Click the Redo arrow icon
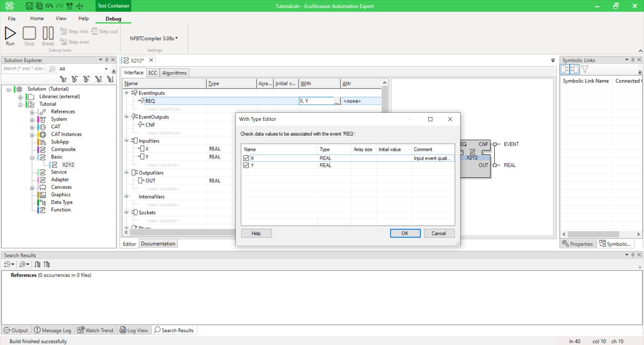This screenshot has height=345, width=644. click(59, 6)
